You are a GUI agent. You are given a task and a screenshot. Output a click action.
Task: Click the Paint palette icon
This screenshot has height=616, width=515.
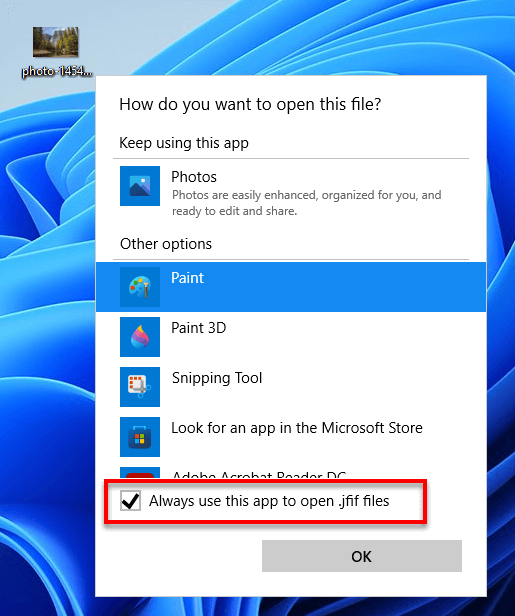coord(140,287)
